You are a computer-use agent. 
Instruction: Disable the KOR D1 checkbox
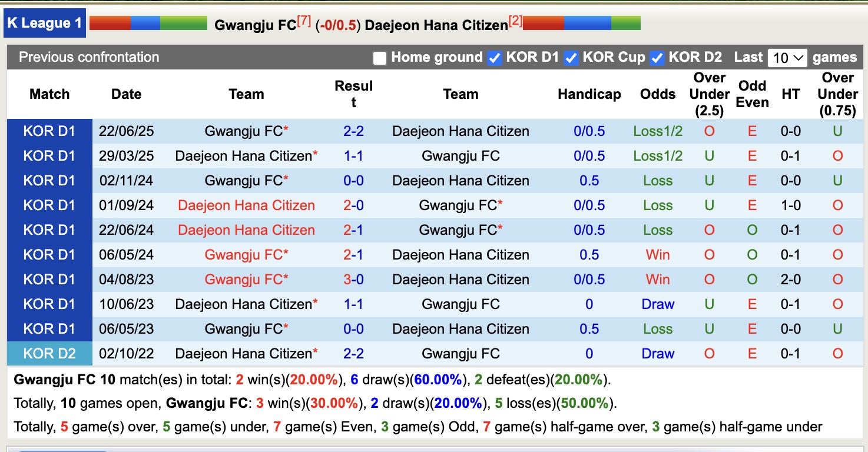pyautogui.click(x=495, y=58)
